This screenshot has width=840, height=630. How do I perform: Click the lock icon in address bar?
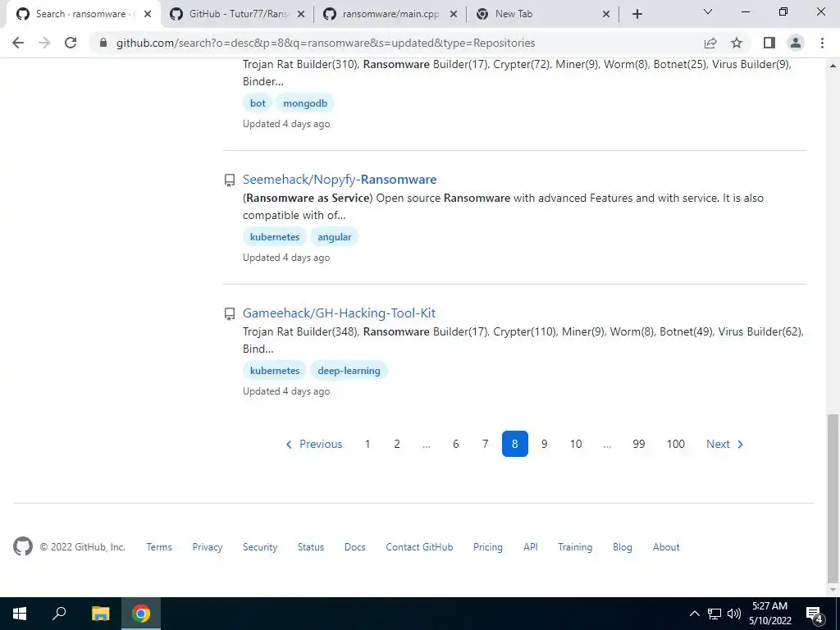click(103, 43)
